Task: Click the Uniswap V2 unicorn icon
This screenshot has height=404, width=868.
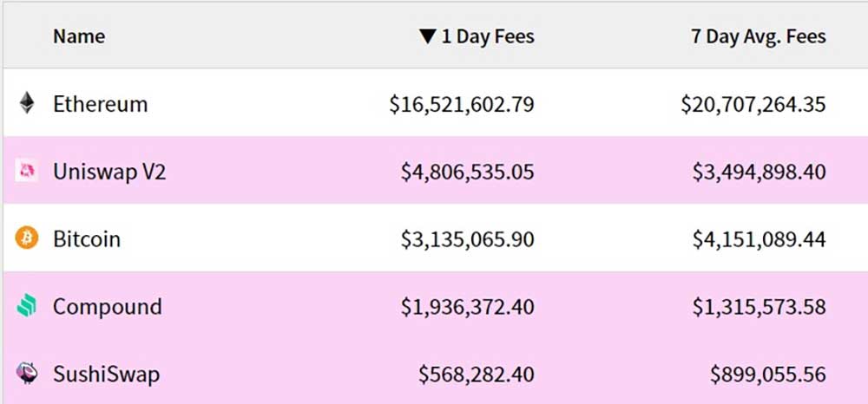Action: 27,172
